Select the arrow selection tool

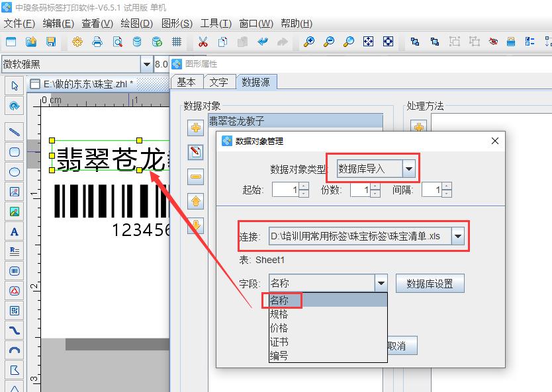point(15,86)
